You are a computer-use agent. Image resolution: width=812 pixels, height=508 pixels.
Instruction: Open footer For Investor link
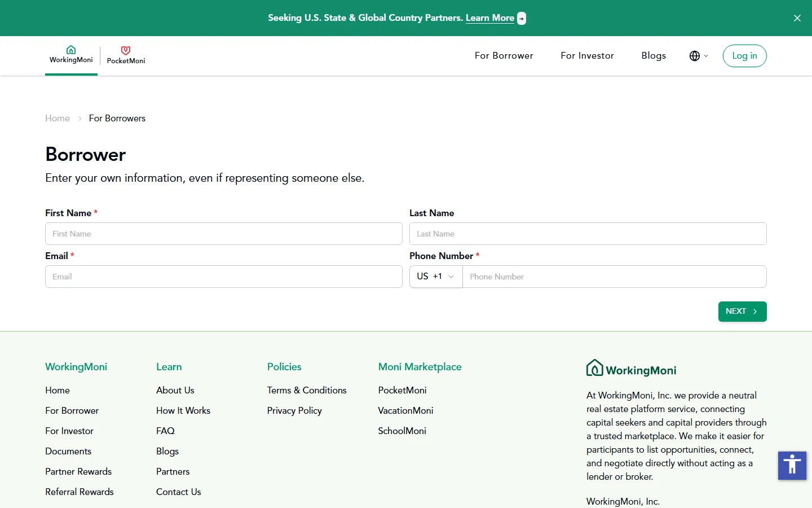point(69,431)
